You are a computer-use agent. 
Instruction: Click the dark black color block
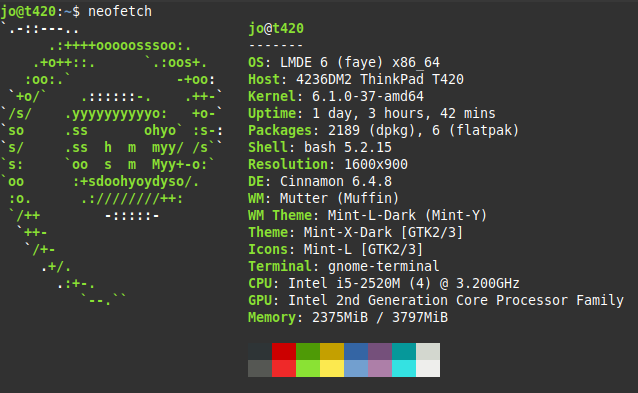[x=260, y=352]
